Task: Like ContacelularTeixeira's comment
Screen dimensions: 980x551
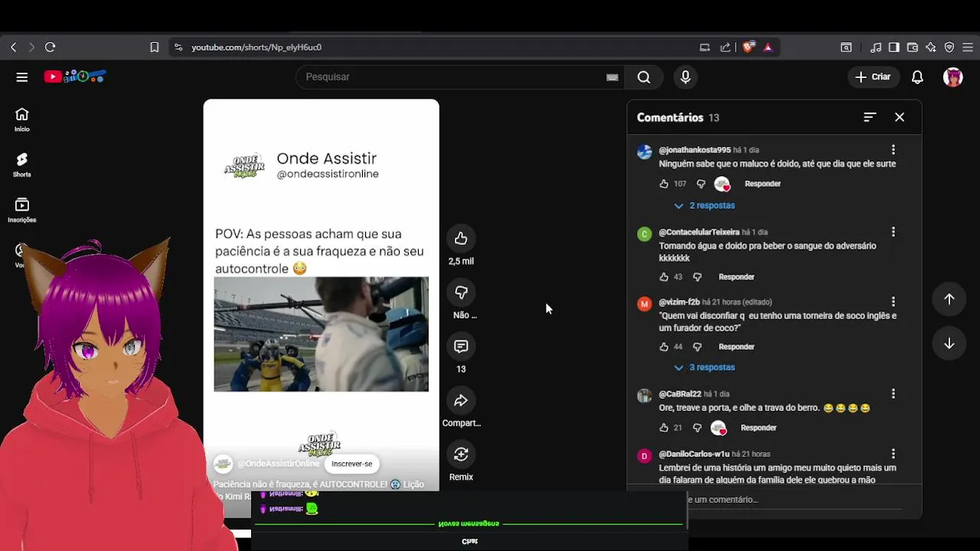Action: pos(664,277)
